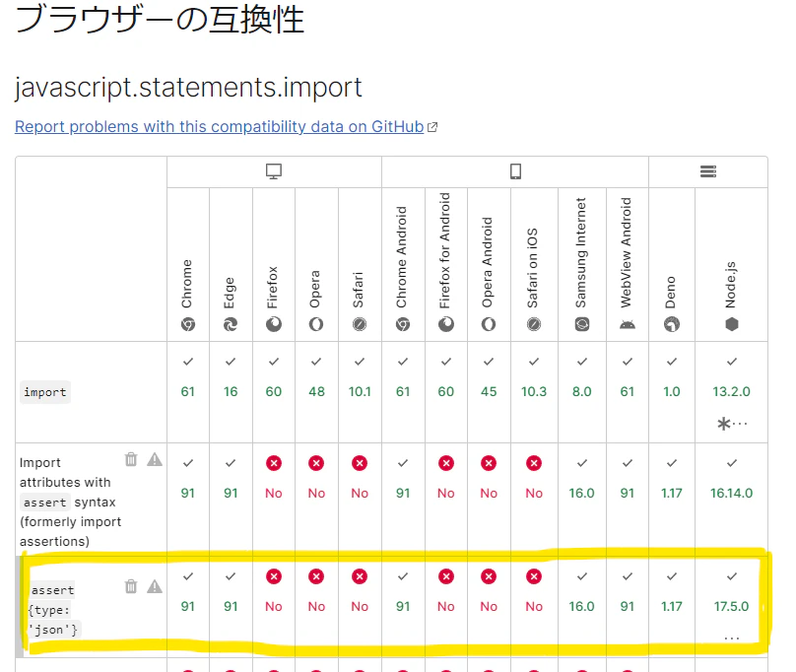Click the Samsung Internet logo icon
This screenshot has height=672, width=796.
click(x=582, y=324)
